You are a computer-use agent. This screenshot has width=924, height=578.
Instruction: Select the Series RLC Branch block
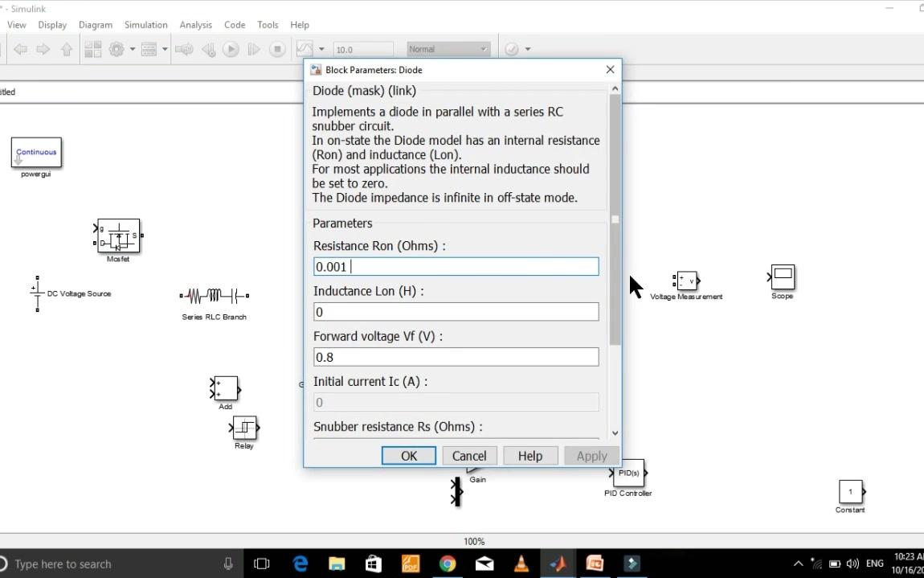pyautogui.click(x=215, y=295)
